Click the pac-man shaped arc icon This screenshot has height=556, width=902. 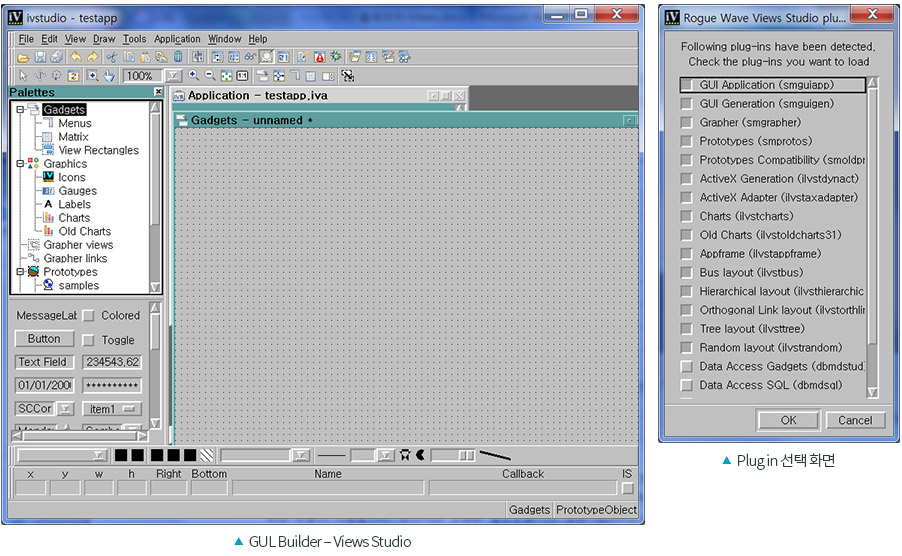pos(421,455)
